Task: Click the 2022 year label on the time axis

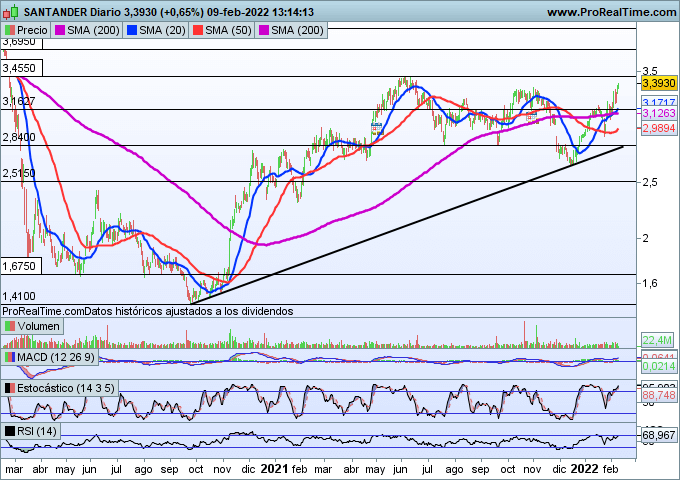Action: (x=584, y=469)
